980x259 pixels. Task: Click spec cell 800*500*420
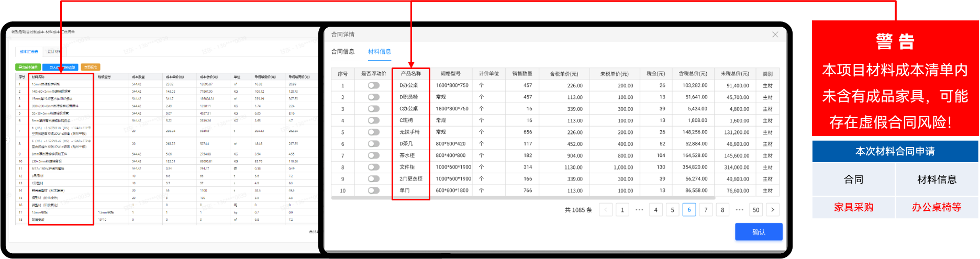pos(451,144)
